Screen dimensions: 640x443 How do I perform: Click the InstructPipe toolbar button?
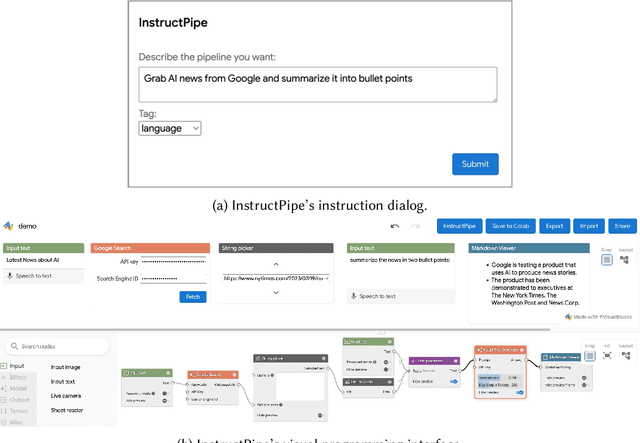(460, 226)
